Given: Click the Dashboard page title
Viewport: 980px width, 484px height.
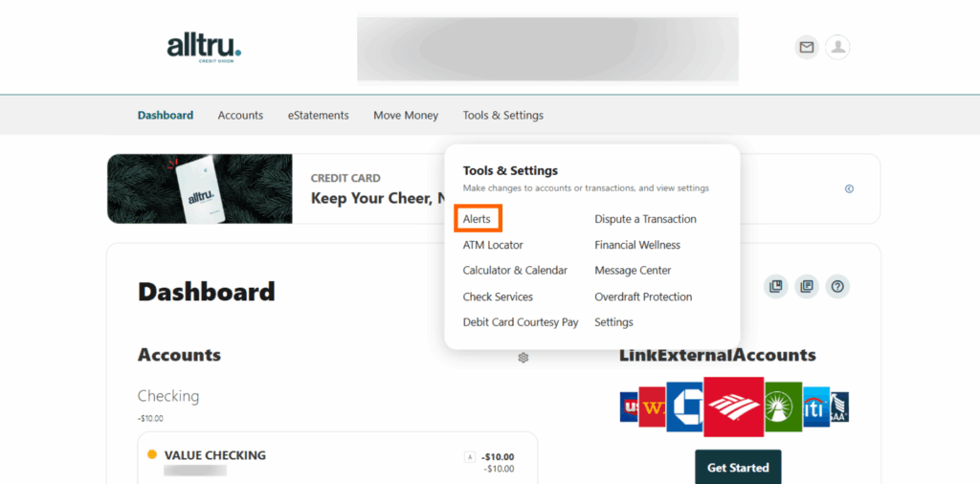Looking at the screenshot, I should click(x=207, y=292).
